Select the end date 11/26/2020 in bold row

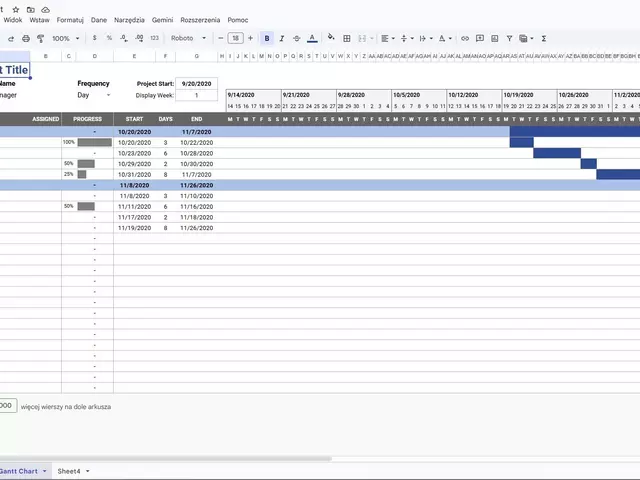[197, 185]
